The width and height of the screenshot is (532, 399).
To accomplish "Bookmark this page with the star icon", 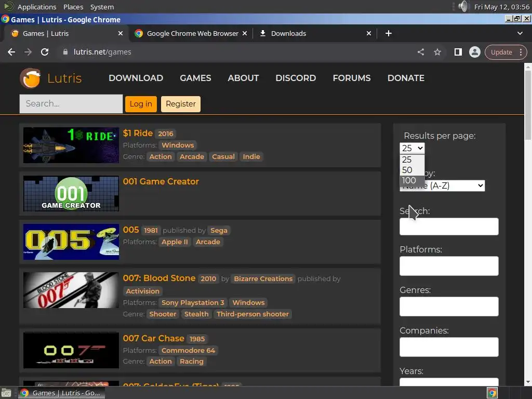I will click(437, 52).
